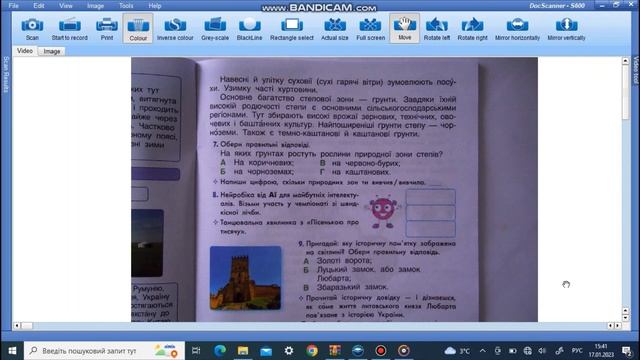Open the Tools menu
640x360 pixels.
pyautogui.click(x=126, y=6)
